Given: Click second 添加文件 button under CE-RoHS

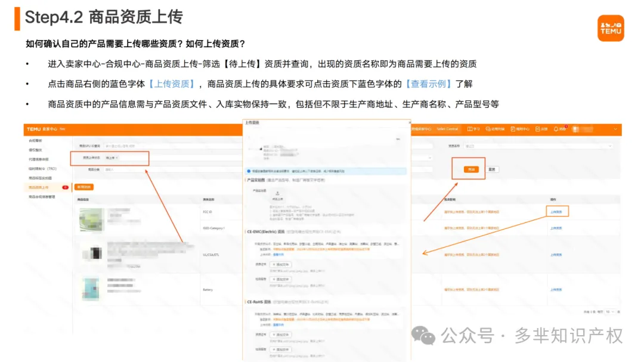Looking at the screenshot, I should pyautogui.click(x=281, y=349).
